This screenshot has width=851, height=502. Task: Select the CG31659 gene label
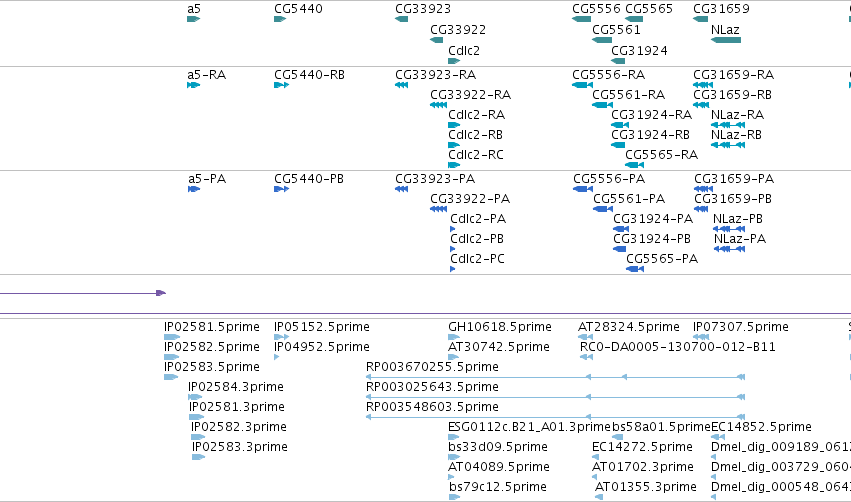(721, 9)
